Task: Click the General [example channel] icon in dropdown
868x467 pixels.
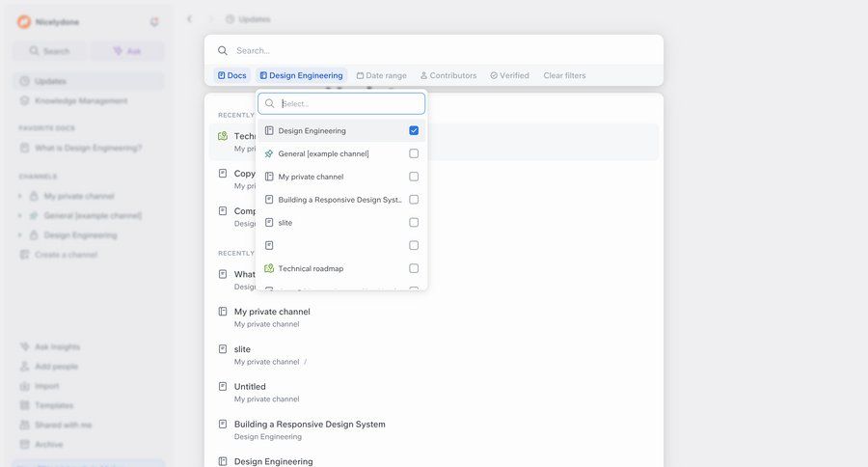Action: click(x=269, y=153)
